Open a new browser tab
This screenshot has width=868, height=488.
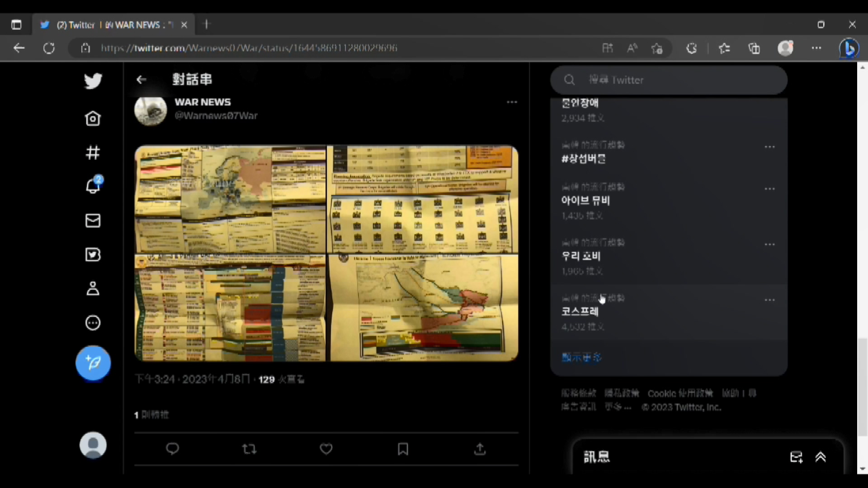[207, 24]
